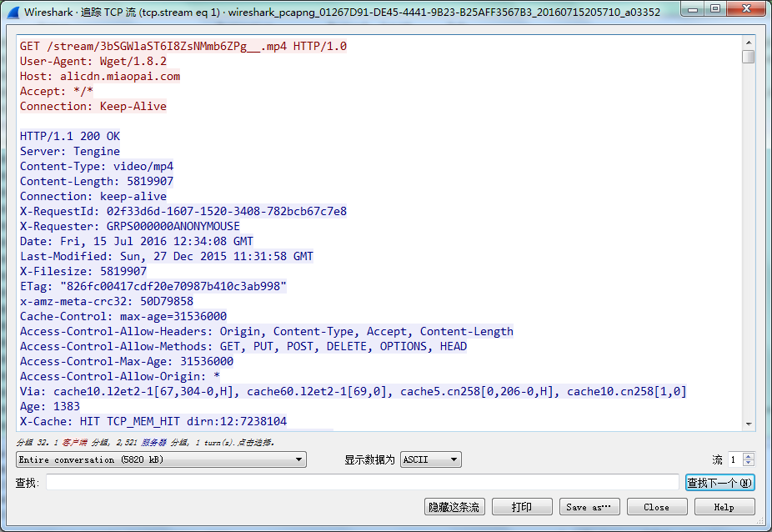The image size is (772, 532).
Task: Click the GET request line in stream
Action: (183, 47)
